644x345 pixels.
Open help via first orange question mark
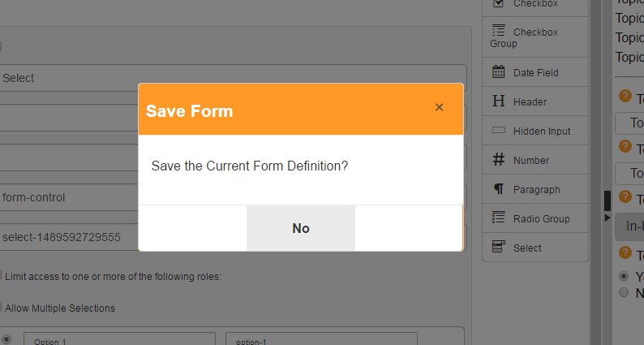click(625, 96)
